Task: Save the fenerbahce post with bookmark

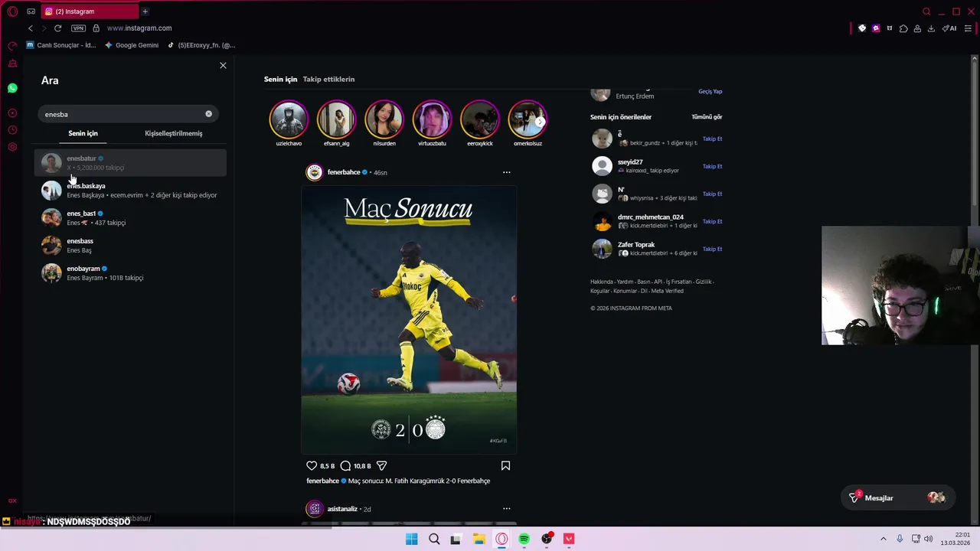Action: point(505,465)
